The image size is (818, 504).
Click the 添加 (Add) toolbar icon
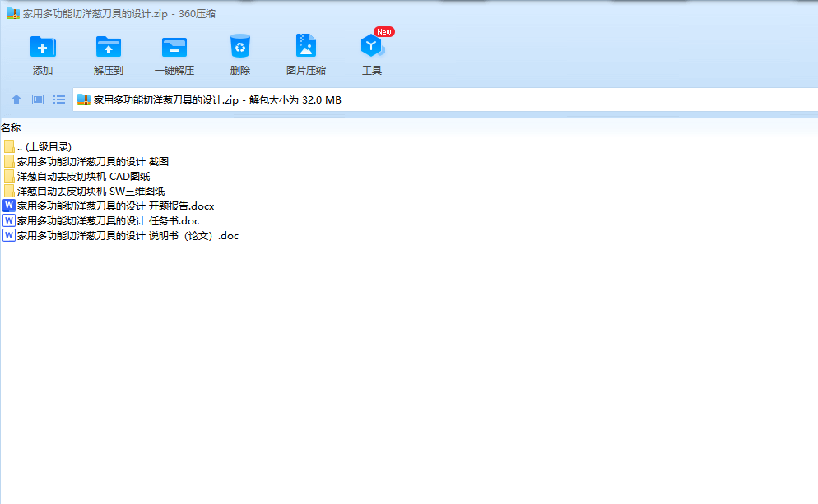(x=43, y=47)
